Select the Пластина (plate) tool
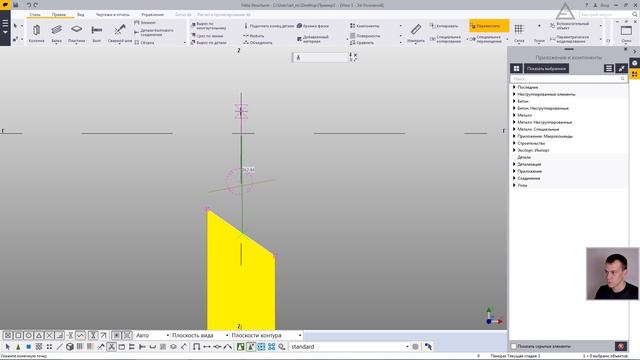 coord(76,33)
